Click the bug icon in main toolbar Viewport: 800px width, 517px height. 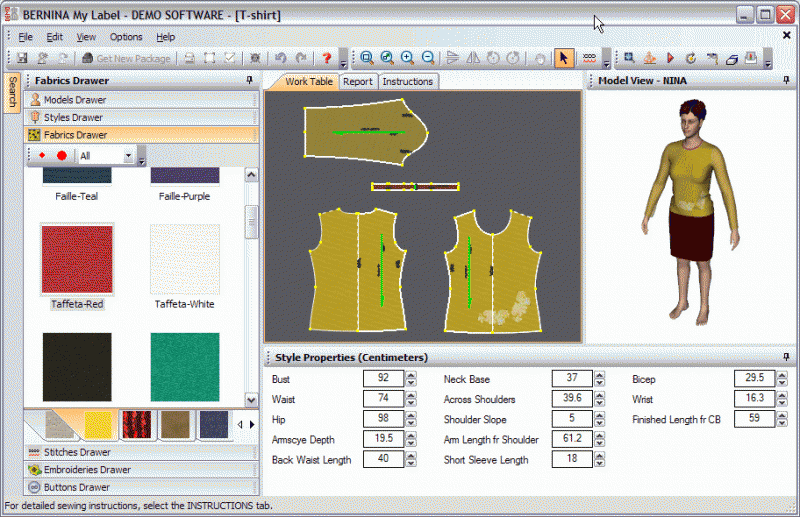255,58
